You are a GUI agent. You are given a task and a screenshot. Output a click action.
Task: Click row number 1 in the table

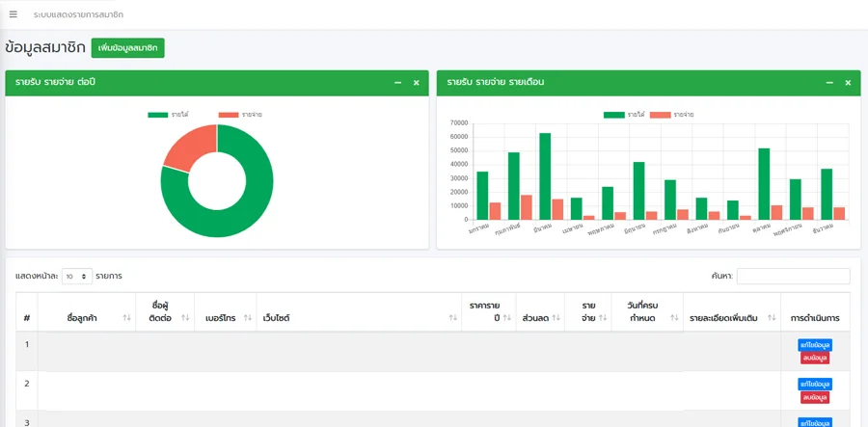(x=27, y=344)
